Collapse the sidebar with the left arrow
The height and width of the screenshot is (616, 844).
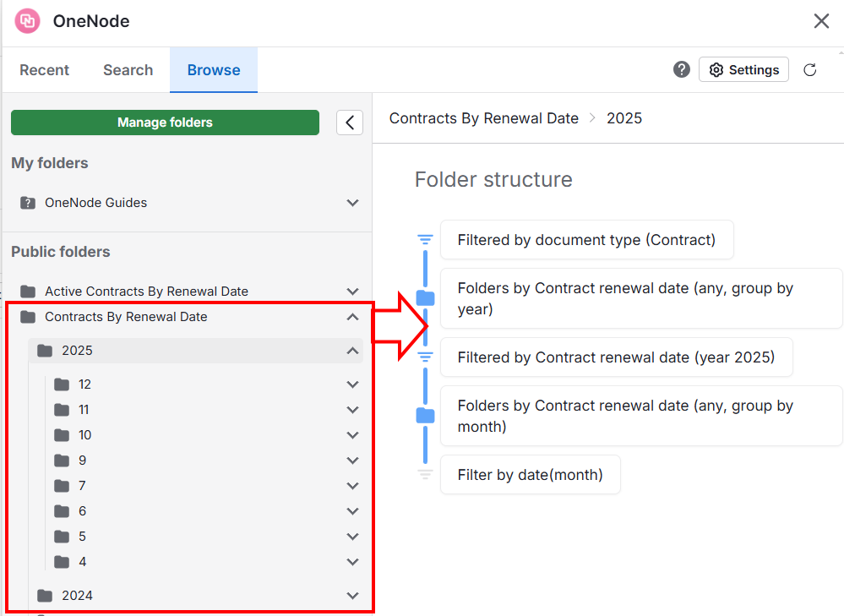pyautogui.click(x=350, y=123)
